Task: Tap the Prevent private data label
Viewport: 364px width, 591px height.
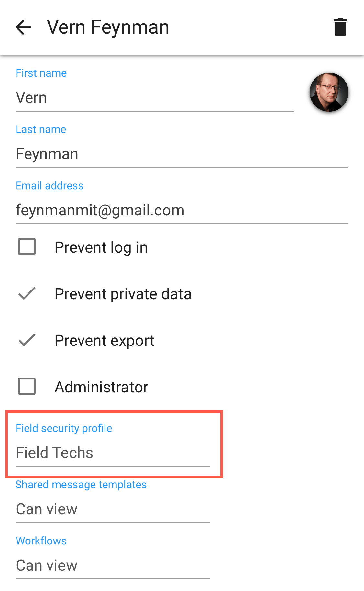Action: tap(123, 294)
